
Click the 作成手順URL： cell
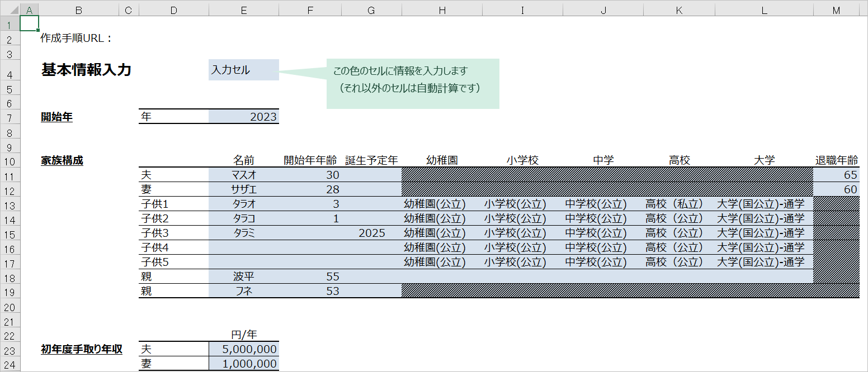point(77,39)
